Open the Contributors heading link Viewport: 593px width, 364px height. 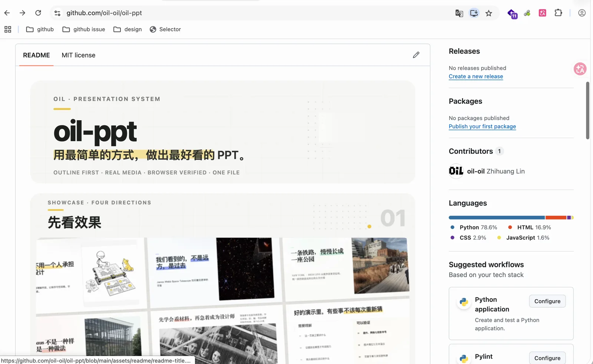point(476,151)
